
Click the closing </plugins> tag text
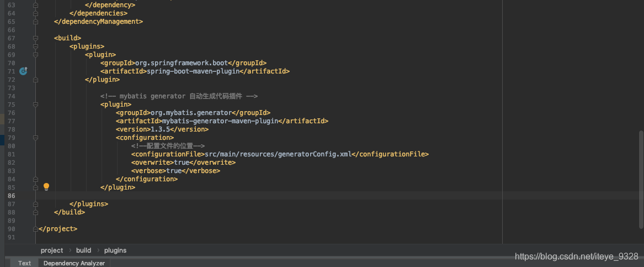point(89,203)
